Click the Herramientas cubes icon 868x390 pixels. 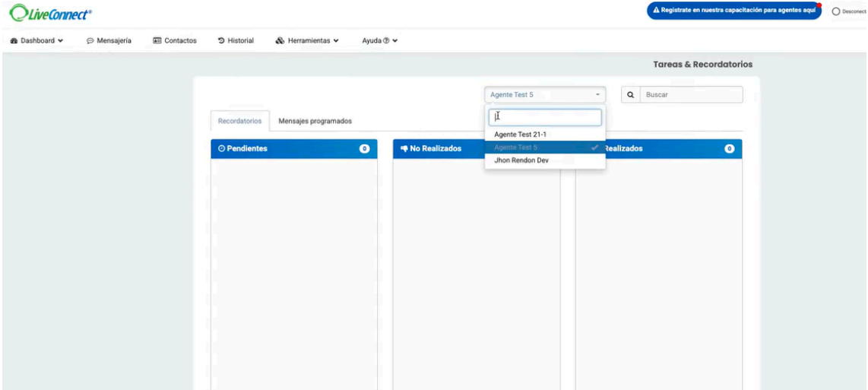click(x=280, y=40)
